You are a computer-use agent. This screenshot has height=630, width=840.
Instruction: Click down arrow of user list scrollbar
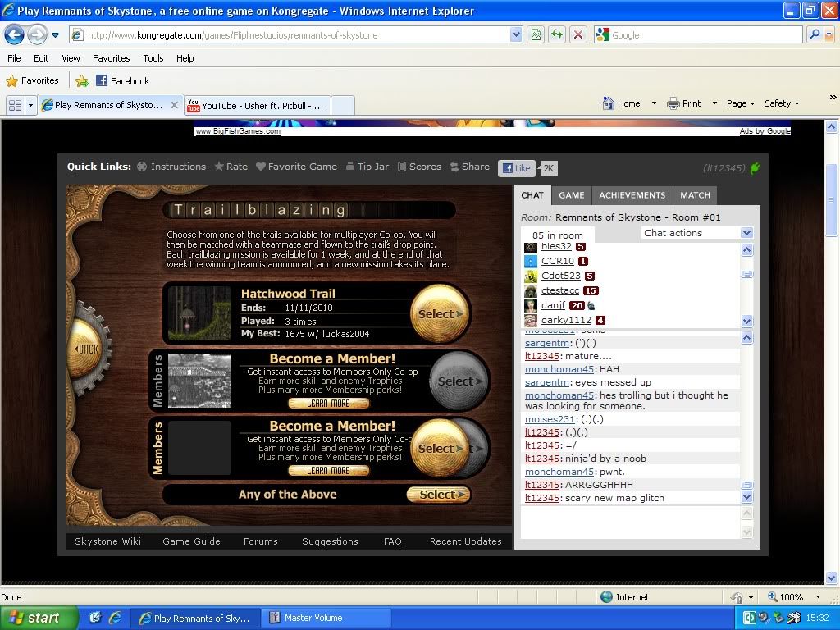[x=746, y=321]
